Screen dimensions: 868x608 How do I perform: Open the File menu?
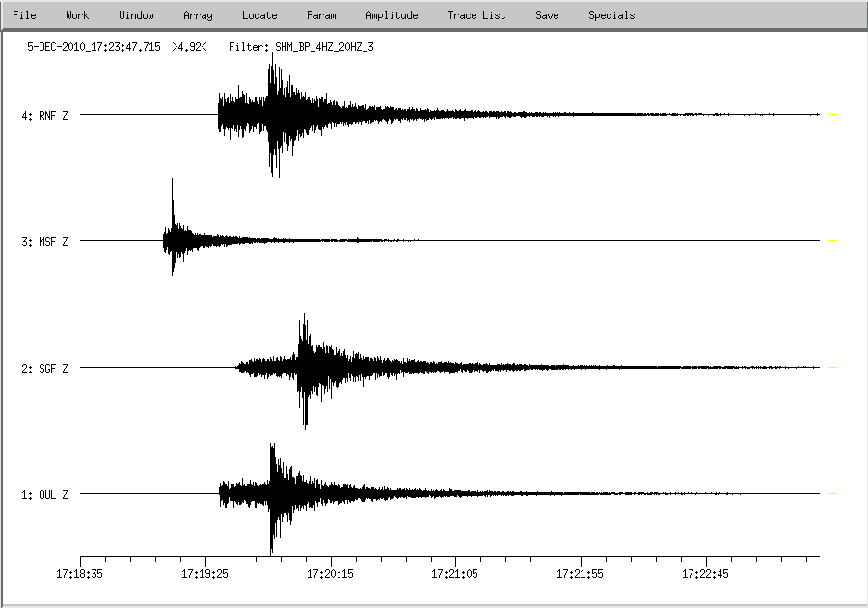[24, 15]
